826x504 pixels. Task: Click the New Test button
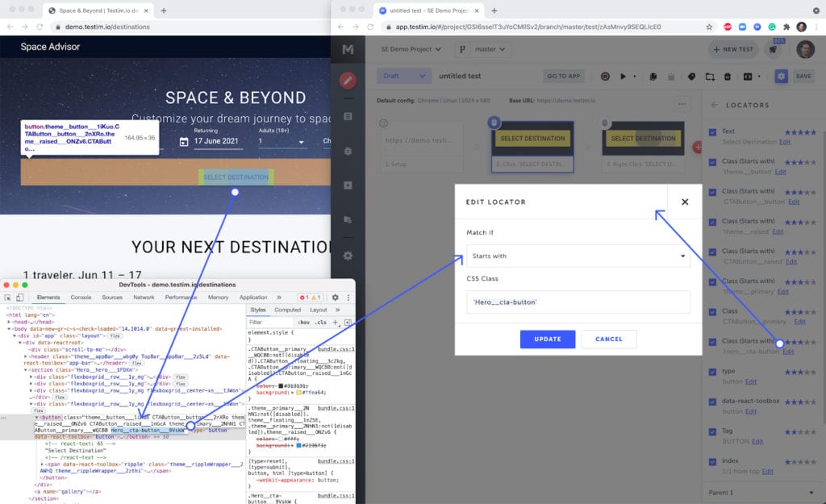[733, 49]
